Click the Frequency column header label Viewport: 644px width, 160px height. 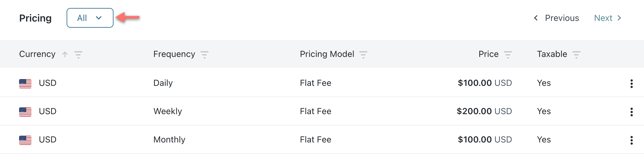174,54
